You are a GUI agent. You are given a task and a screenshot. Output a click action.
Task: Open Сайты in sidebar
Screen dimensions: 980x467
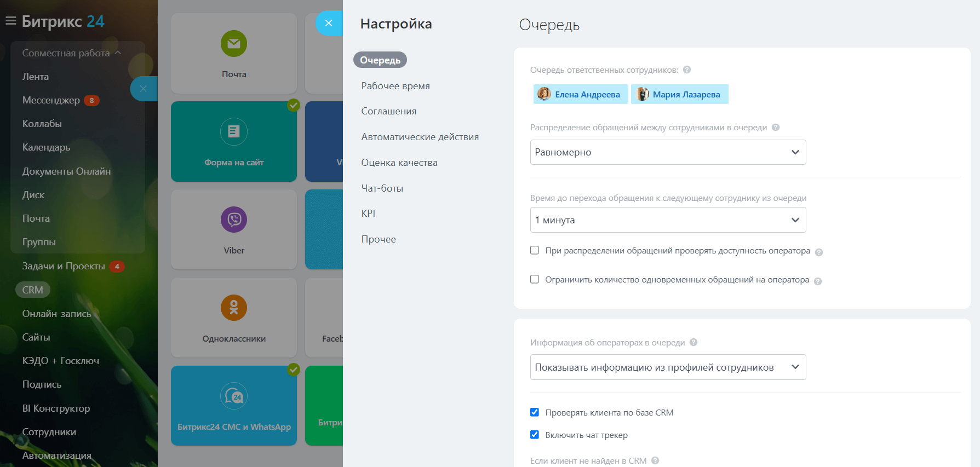tap(36, 337)
